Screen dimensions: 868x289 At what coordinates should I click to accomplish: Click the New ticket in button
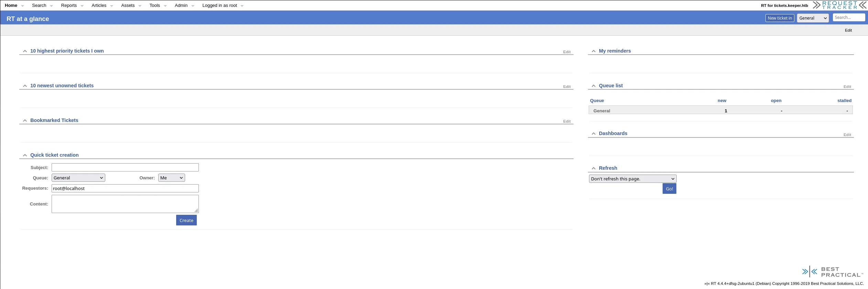(780, 18)
